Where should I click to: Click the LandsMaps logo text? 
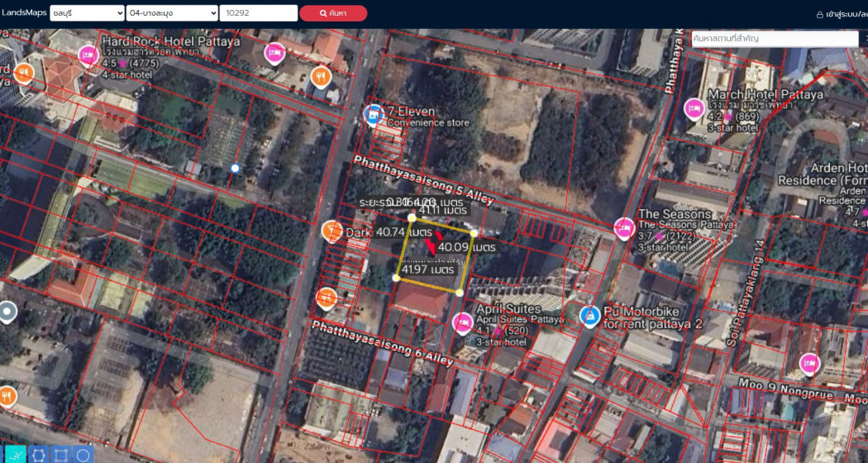(22, 13)
